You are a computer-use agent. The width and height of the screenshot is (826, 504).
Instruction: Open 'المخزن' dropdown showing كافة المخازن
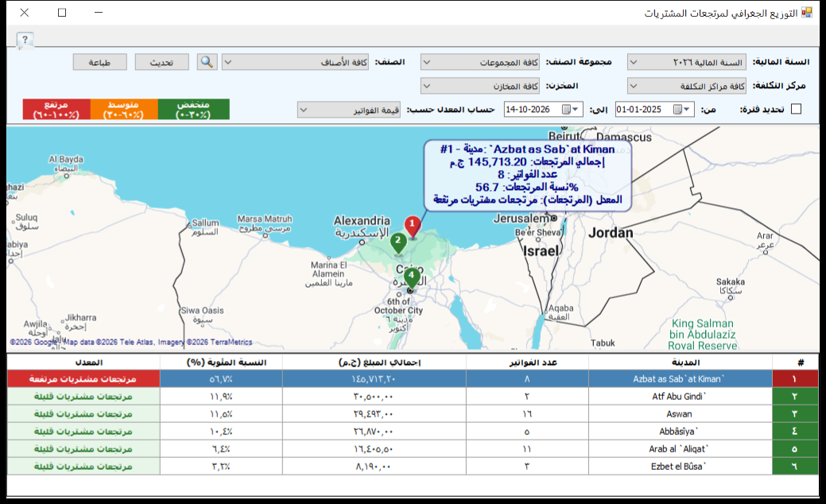pyautogui.click(x=480, y=86)
